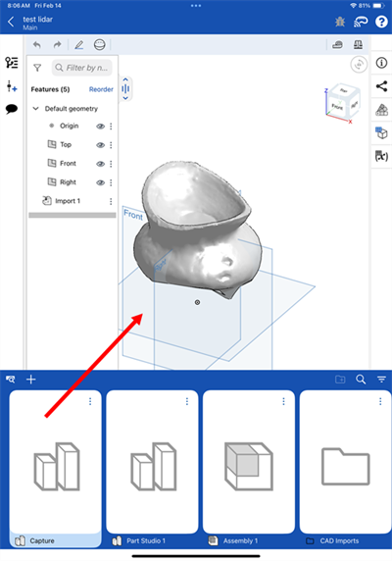Collapse the Default geometry group
392x561 pixels.
click(35, 109)
